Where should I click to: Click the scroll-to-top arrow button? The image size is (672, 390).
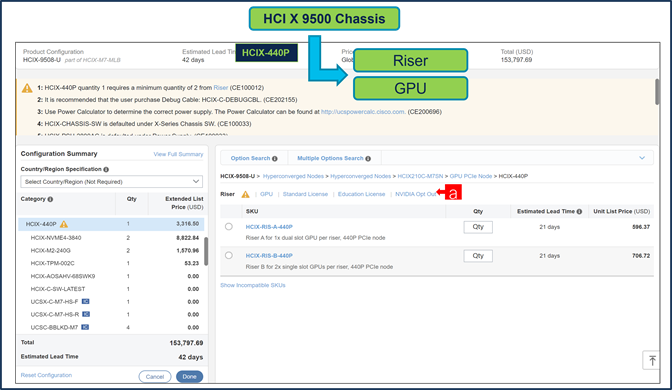[x=652, y=360]
